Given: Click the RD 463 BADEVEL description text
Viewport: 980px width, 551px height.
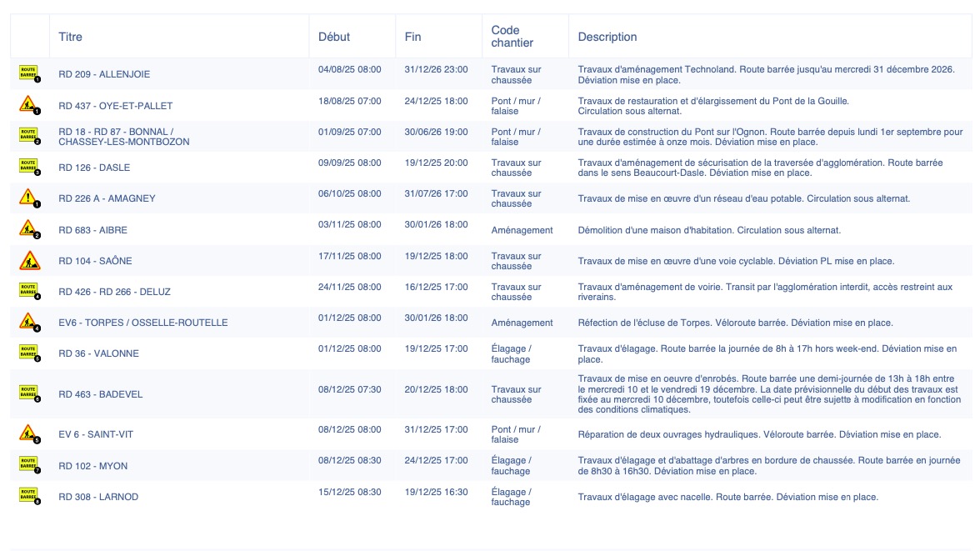Looking at the screenshot, I should tap(768, 394).
